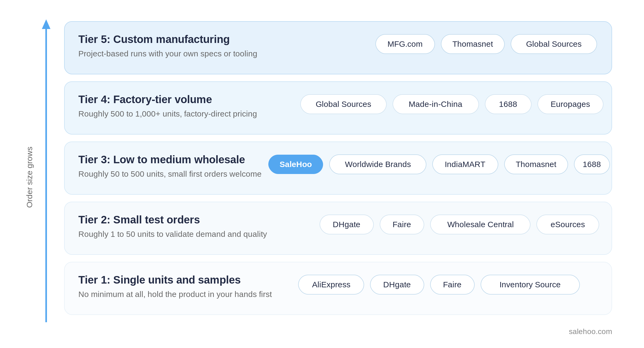The width and height of the screenshot is (644, 348).
Task: Click 'Roughly 1 to 50 units' description
Action: 173,234
